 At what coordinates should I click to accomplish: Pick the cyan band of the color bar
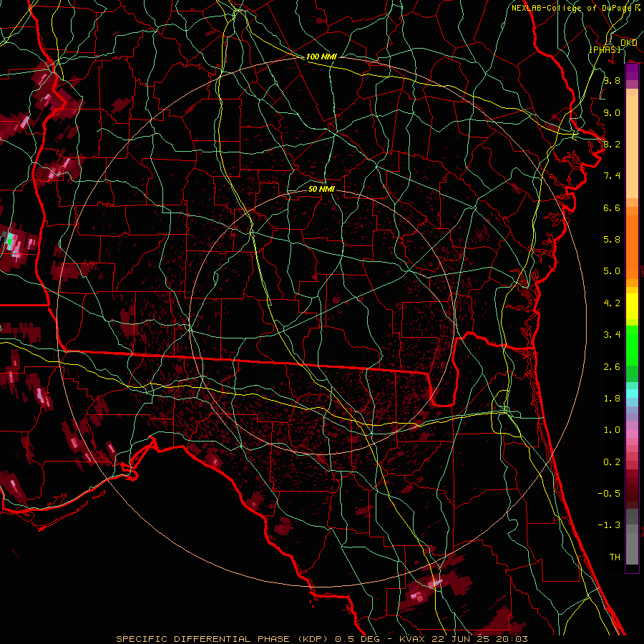point(632,393)
